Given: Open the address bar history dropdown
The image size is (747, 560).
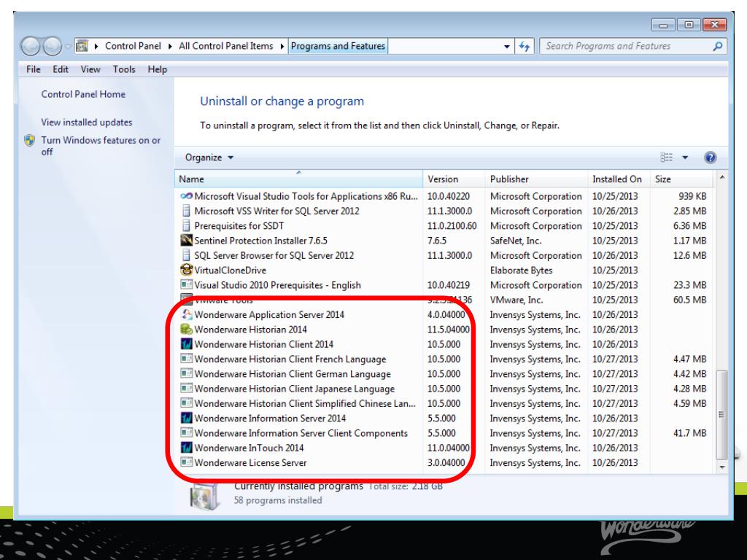Looking at the screenshot, I should tap(506, 46).
